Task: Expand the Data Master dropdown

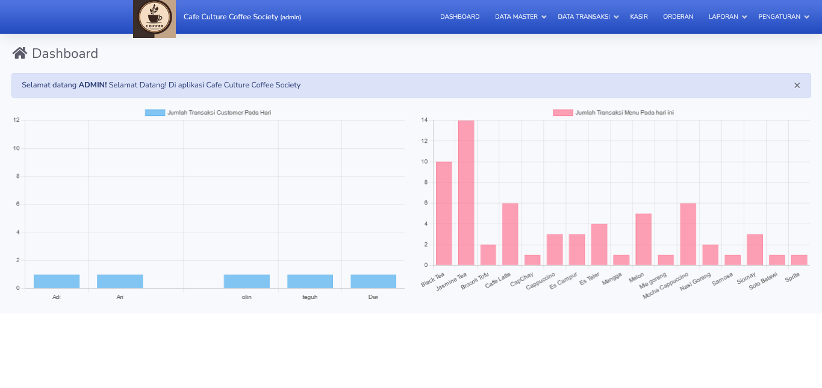Action: pyautogui.click(x=520, y=17)
